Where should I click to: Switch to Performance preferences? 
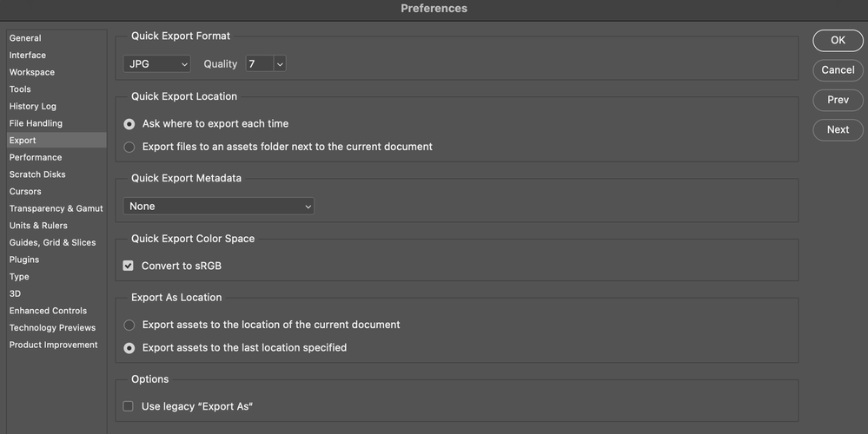(x=36, y=157)
